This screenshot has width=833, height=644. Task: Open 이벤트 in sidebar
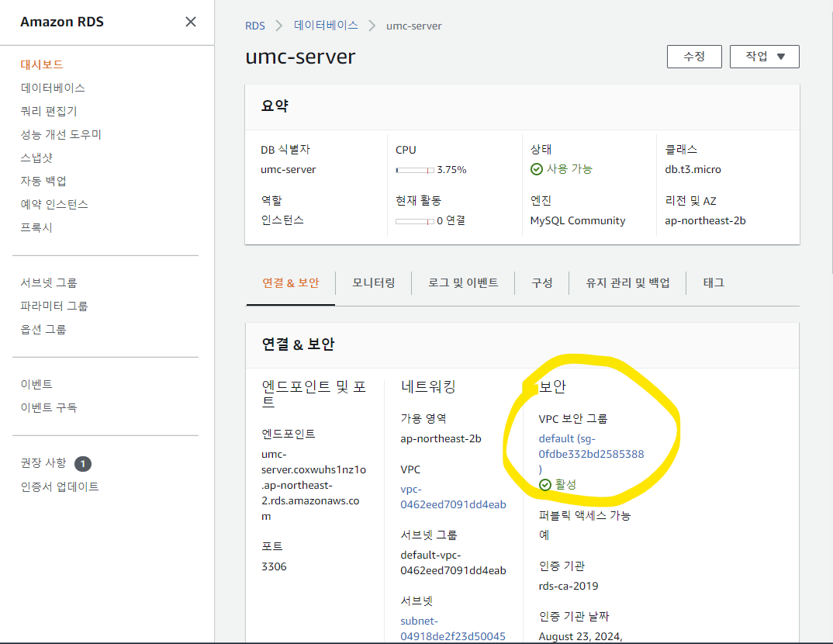pos(36,384)
